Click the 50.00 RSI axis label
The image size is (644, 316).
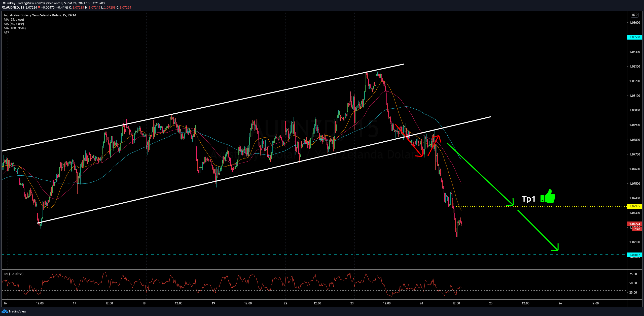point(633,283)
